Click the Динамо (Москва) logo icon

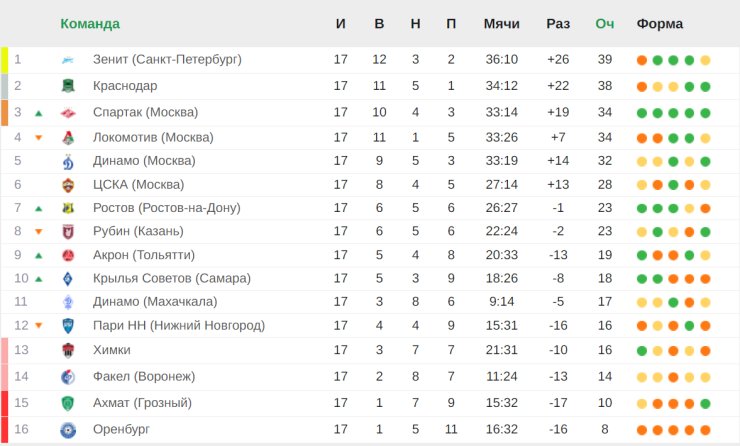[x=68, y=161]
